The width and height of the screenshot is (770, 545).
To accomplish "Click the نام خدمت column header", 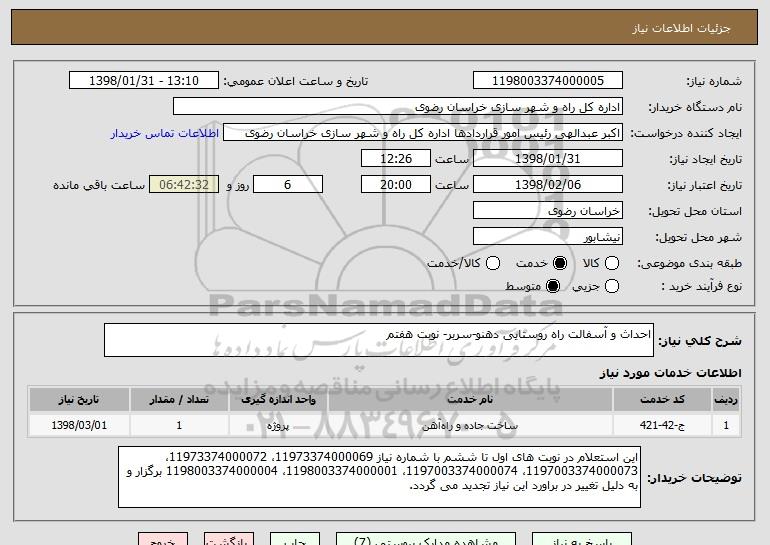I will point(470,399).
